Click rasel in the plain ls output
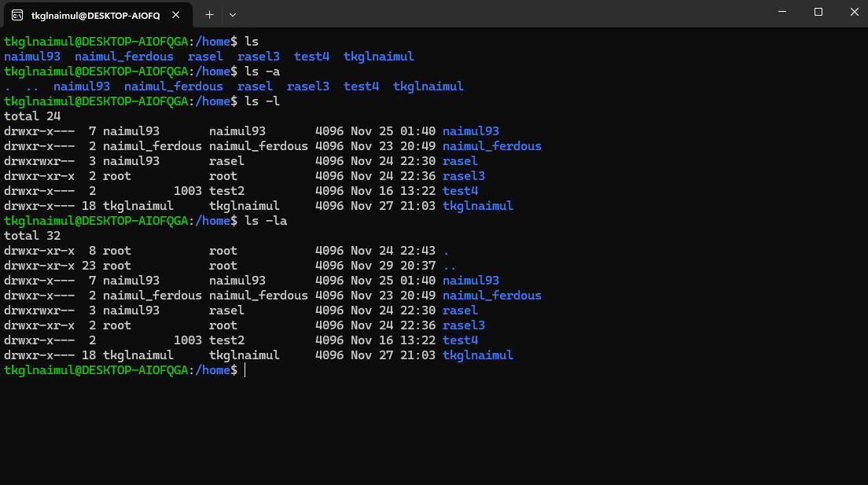This screenshot has height=485, width=868. pyautogui.click(x=205, y=57)
